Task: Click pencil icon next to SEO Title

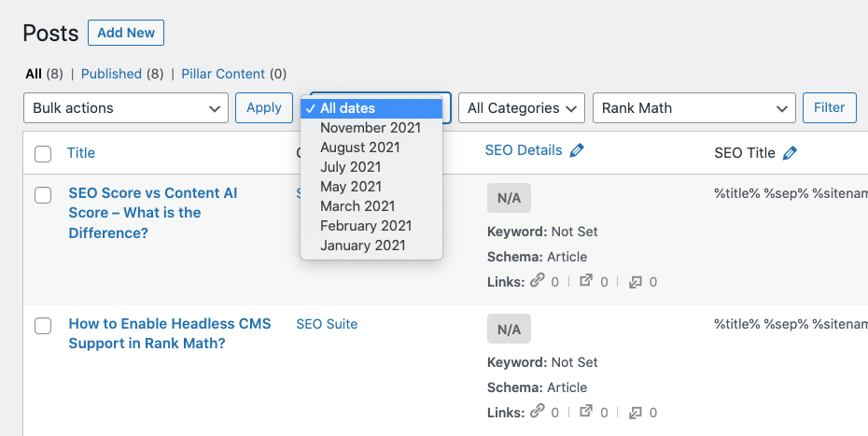Action: (x=791, y=153)
